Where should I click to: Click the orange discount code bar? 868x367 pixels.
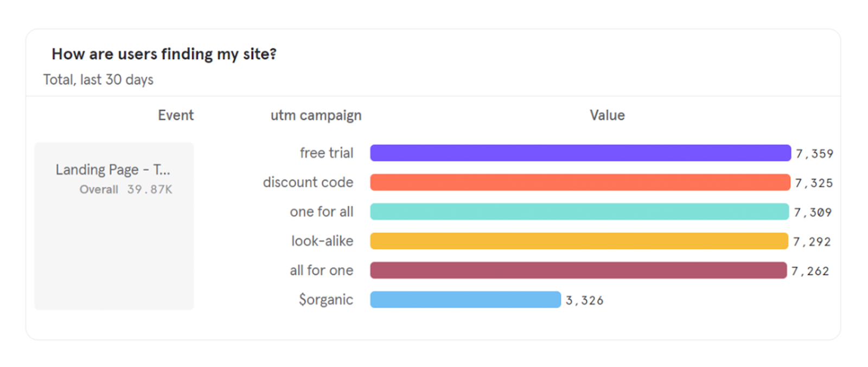[580, 182]
